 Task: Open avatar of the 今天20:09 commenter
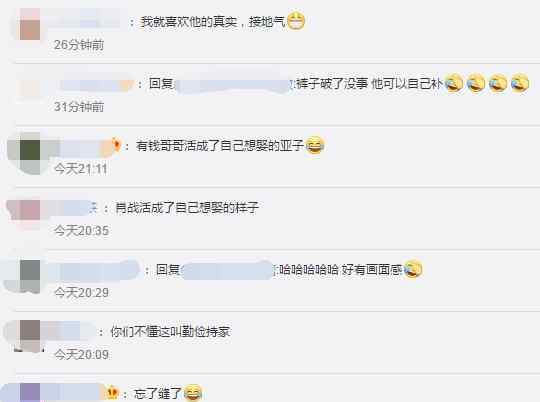click(x=30, y=336)
